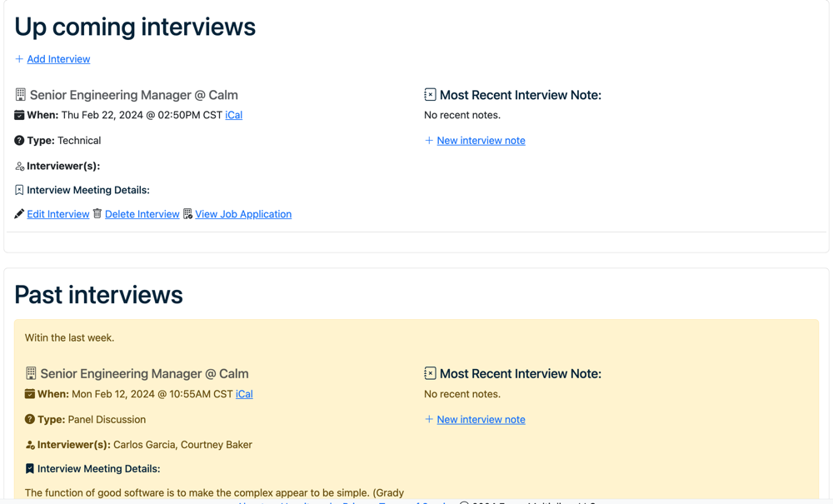Click bookmark icon beside past Interview Meeting Details
The height and width of the screenshot is (504, 833).
[30, 468]
